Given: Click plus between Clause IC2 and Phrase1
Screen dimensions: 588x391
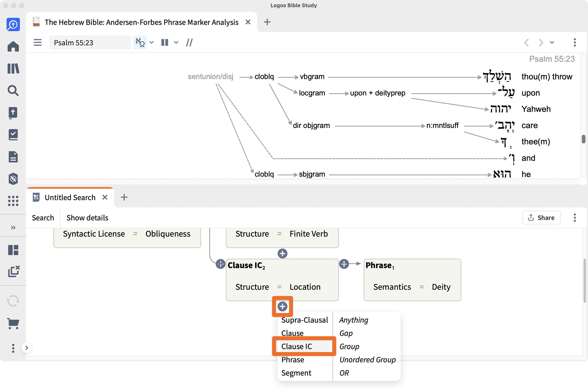Looking at the screenshot, I should (344, 264).
